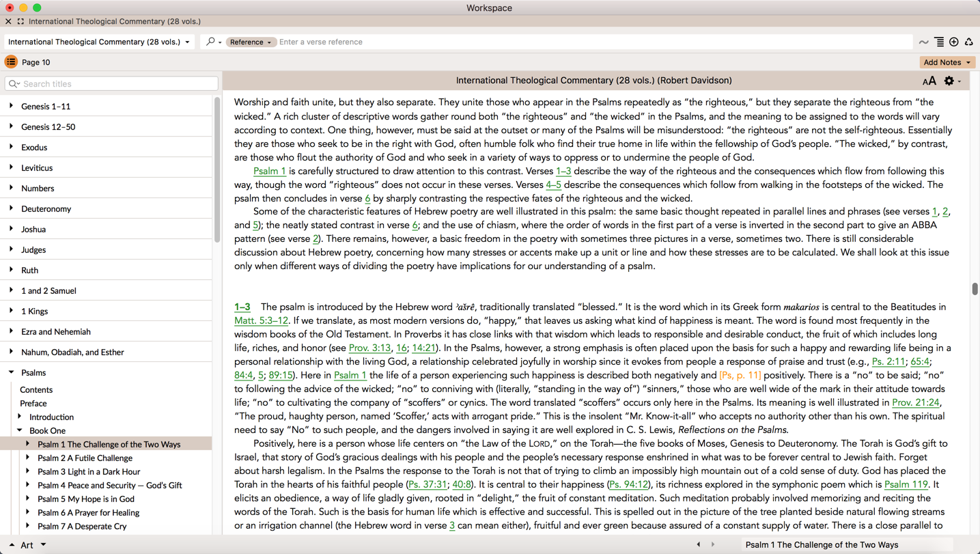Select Psalm 3 Light in a Dark Hour
The width and height of the screenshot is (980, 554).
pyautogui.click(x=89, y=472)
